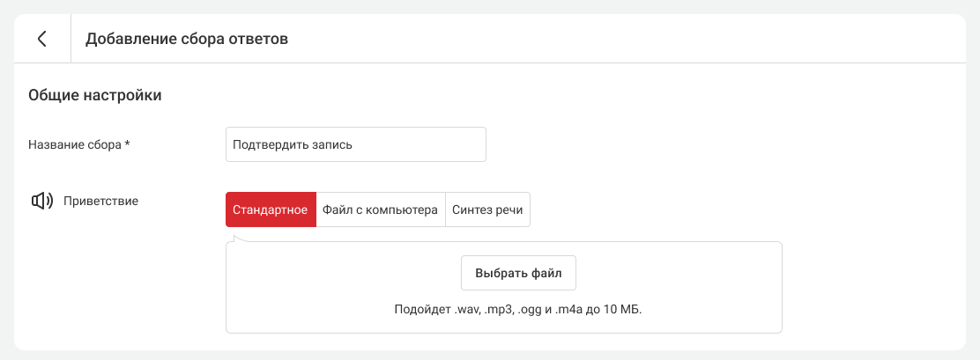Image resolution: width=980 pixels, height=360 pixels.
Task: Select the Стандартное greeting option
Action: pyautogui.click(x=270, y=210)
